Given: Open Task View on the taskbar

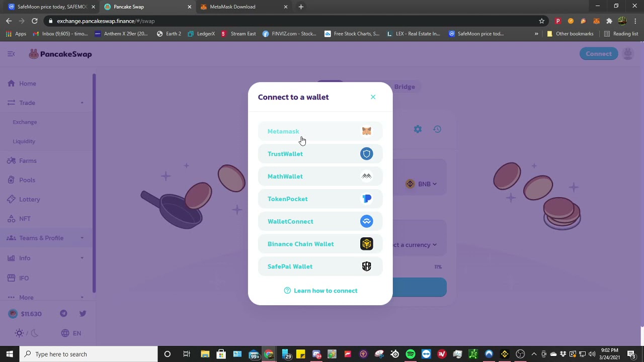Looking at the screenshot, I should (x=187, y=354).
